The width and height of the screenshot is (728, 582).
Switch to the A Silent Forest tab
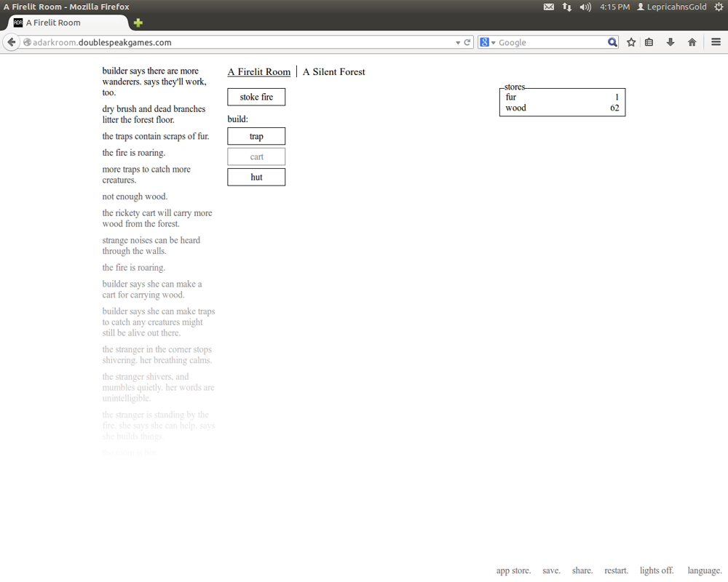click(333, 71)
